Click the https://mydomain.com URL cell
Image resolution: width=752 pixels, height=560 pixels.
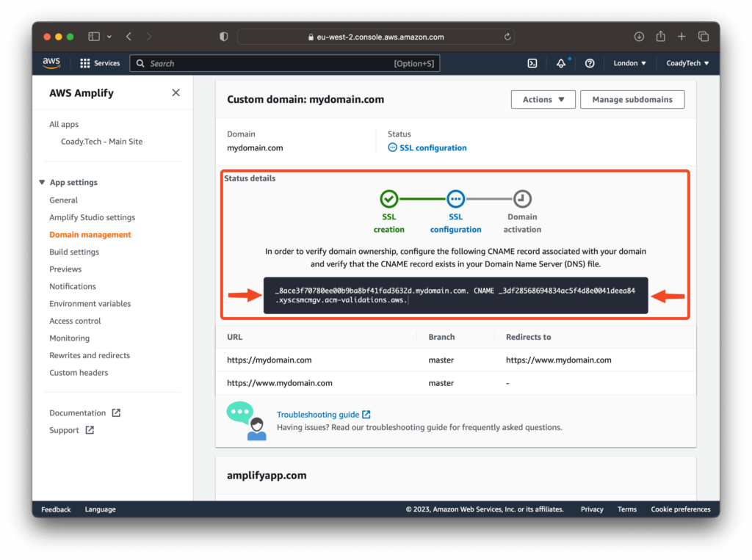pyautogui.click(x=270, y=360)
